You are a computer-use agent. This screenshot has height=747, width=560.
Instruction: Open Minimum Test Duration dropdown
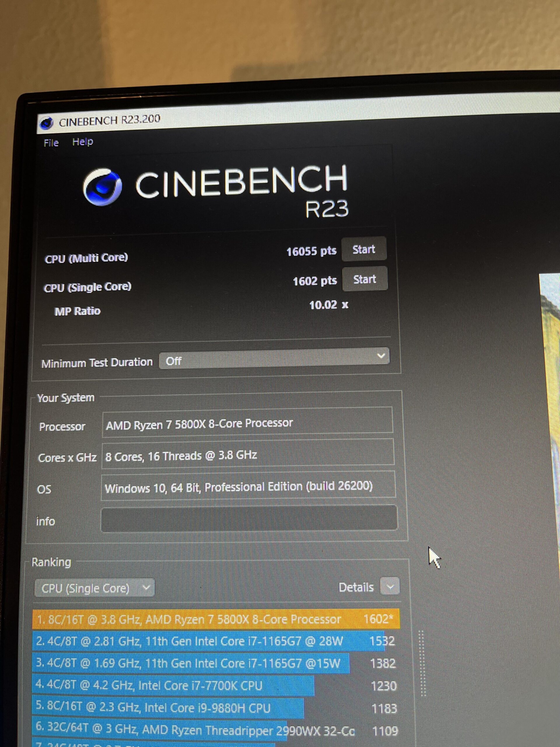tap(274, 359)
